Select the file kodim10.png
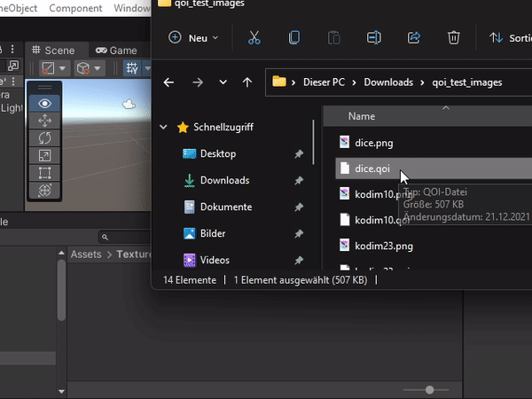Screen dimensions: 532x399 point(384,194)
